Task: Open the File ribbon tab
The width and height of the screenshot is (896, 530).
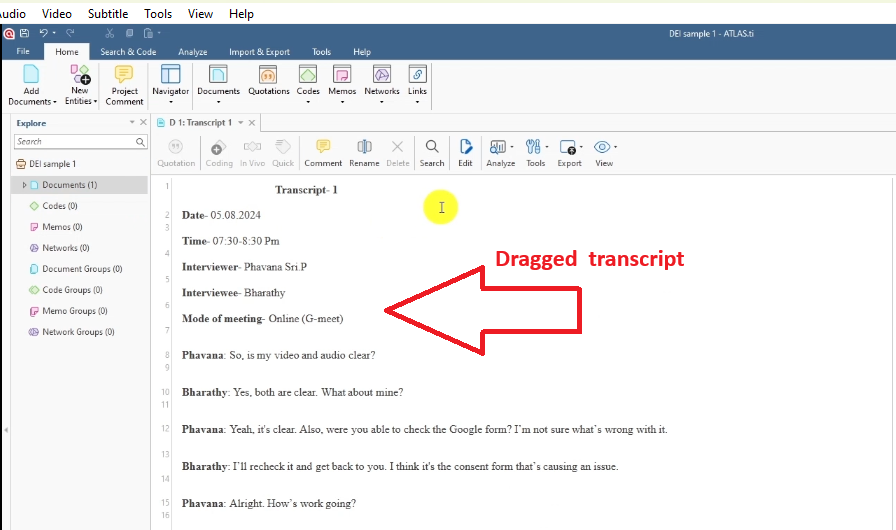Action: pos(23,51)
